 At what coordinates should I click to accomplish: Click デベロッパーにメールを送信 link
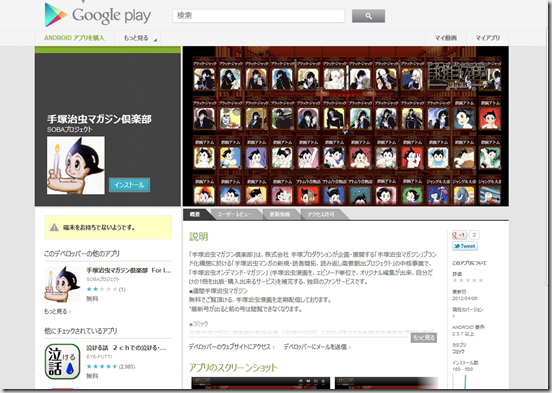(317, 347)
